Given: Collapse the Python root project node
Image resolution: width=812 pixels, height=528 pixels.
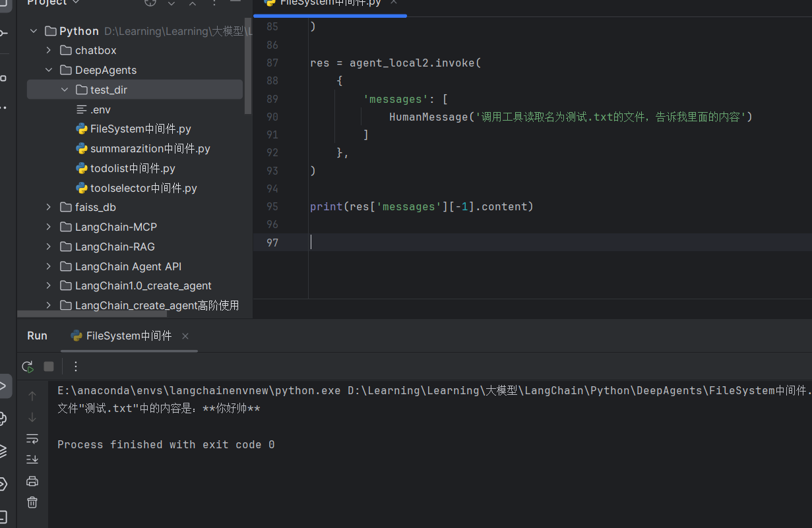Looking at the screenshot, I should [x=33, y=31].
